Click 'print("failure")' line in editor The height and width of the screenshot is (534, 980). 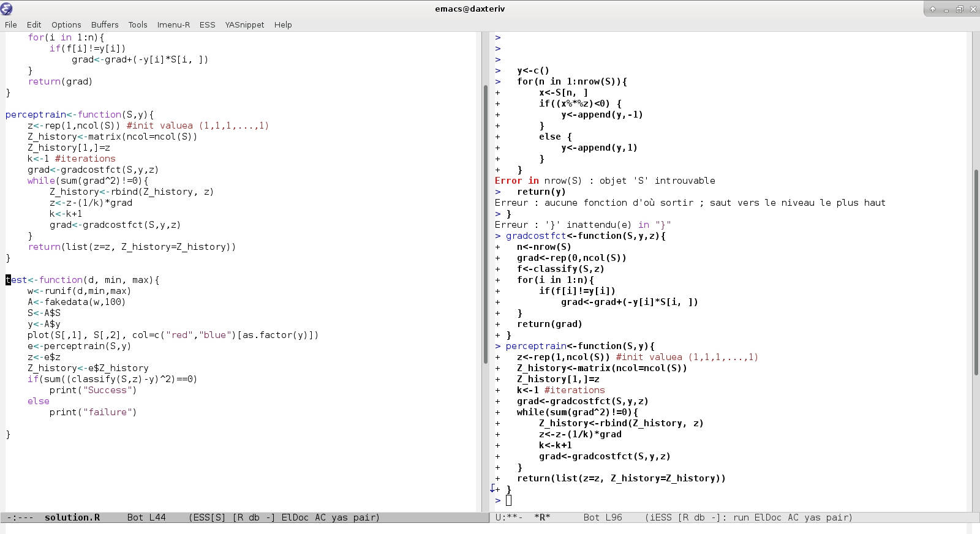point(93,412)
